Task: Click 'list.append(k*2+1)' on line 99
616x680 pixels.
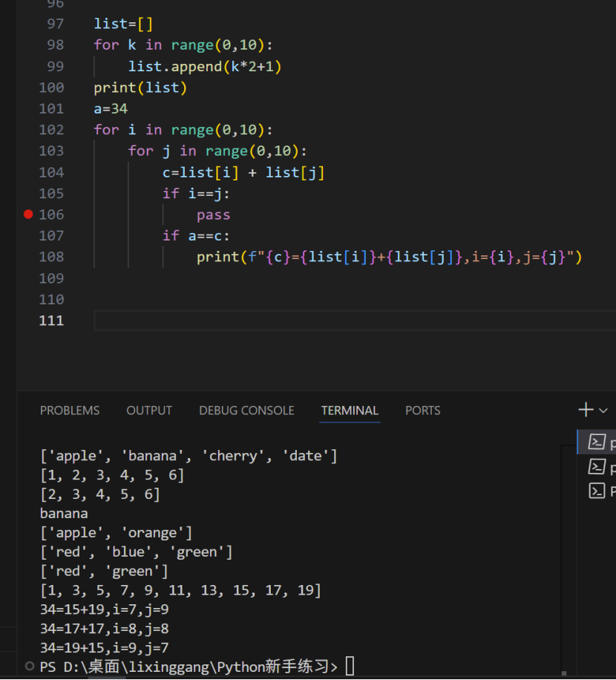Action: 205,66
